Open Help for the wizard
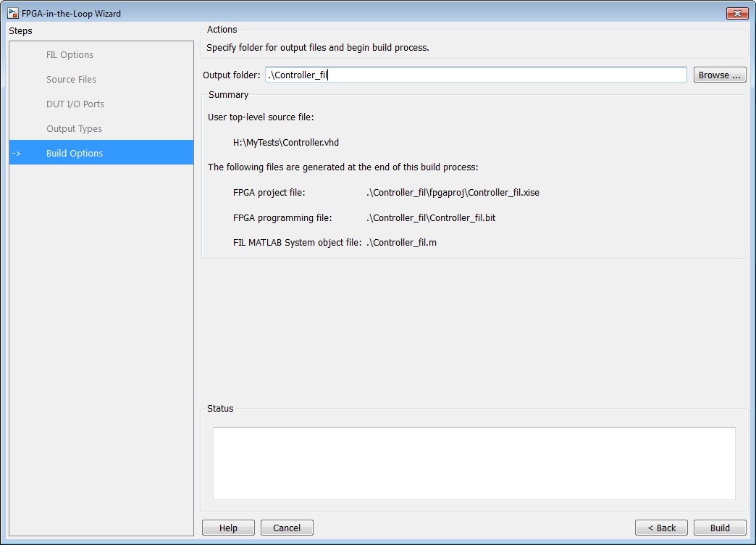The height and width of the screenshot is (545, 756). coord(228,528)
